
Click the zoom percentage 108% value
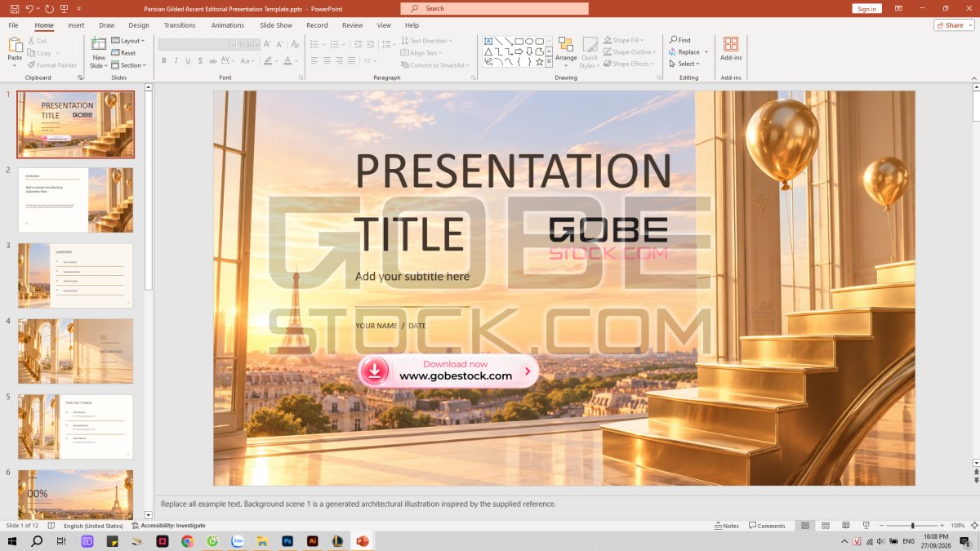tap(958, 526)
